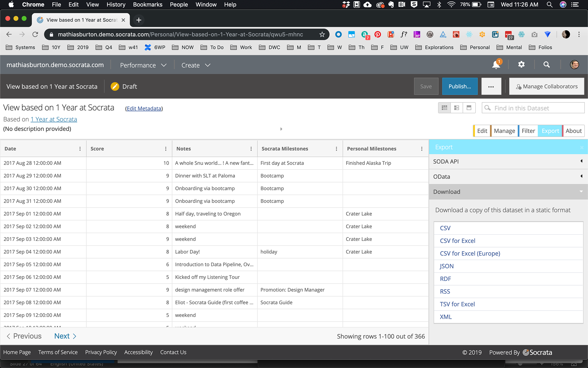Switch to the table grid view icon
Screen dimensions: 588x368
(444, 108)
